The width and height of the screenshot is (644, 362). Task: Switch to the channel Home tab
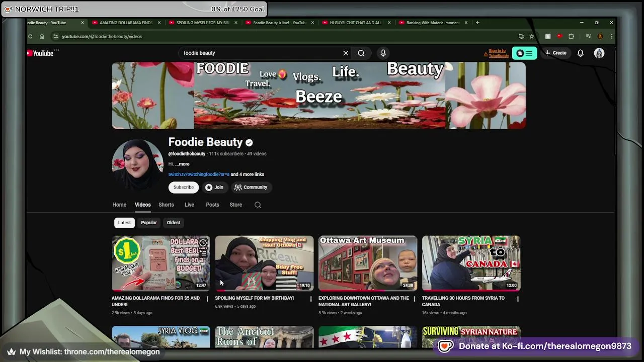point(119,205)
